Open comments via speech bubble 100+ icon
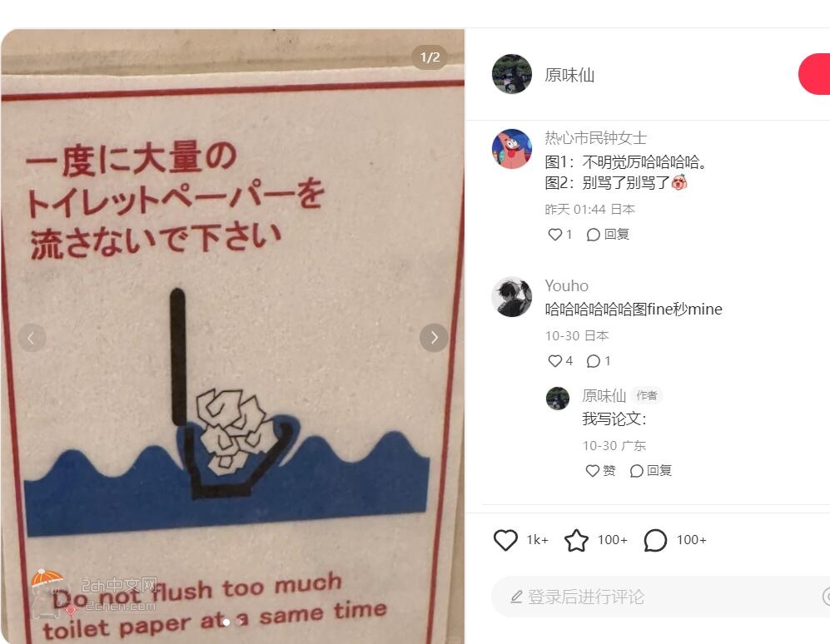830x644 pixels. (655, 540)
